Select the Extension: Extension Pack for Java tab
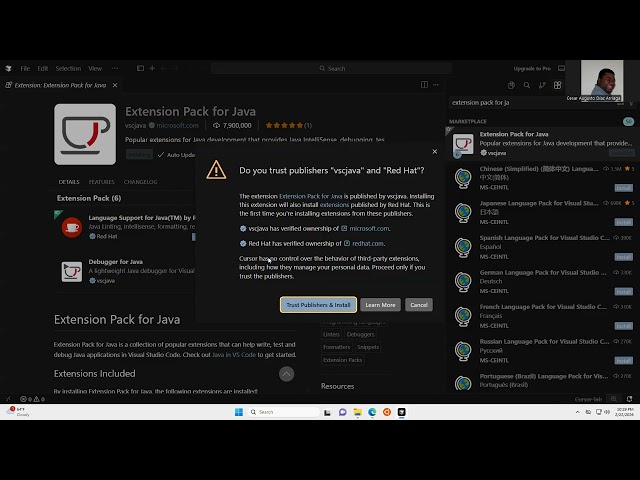This screenshot has height=480, width=640. [60, 85]
